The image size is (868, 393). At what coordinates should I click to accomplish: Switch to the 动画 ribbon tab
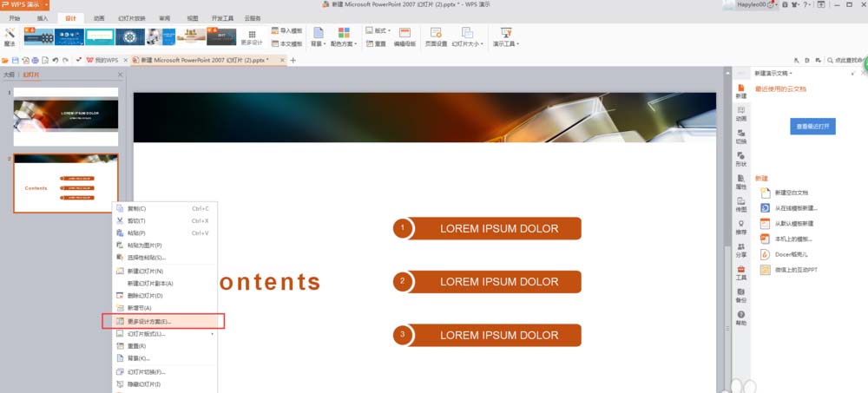(99, 18)
